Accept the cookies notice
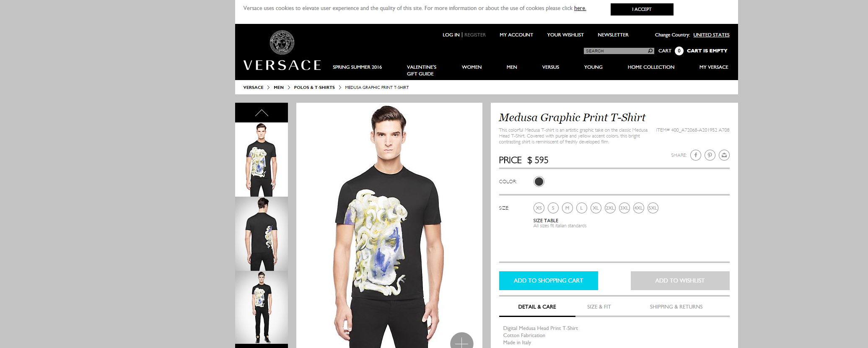Screen dimensions: 868x348 click(x=642, y=9)
